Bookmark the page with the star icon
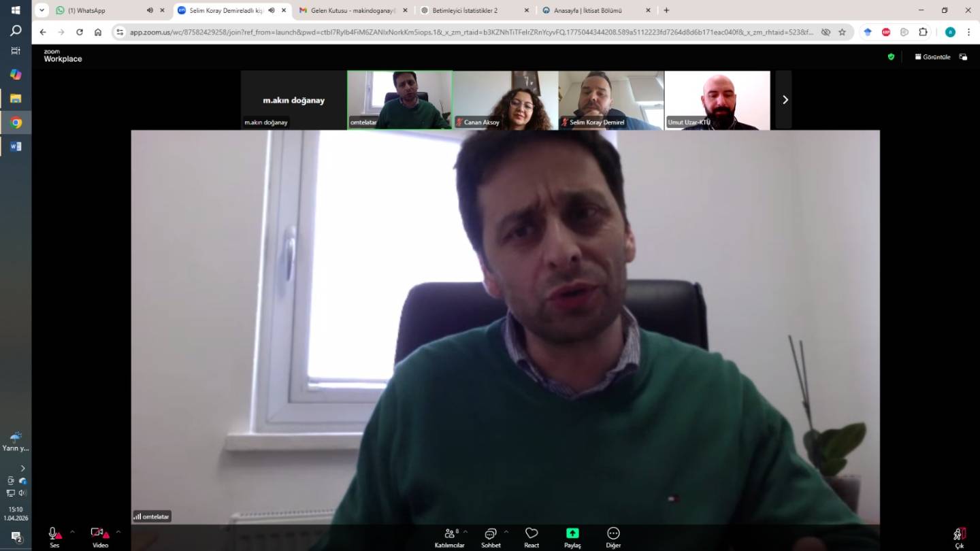Image resolution: width=980 pixels, height=551 pixels. point(842,32)
